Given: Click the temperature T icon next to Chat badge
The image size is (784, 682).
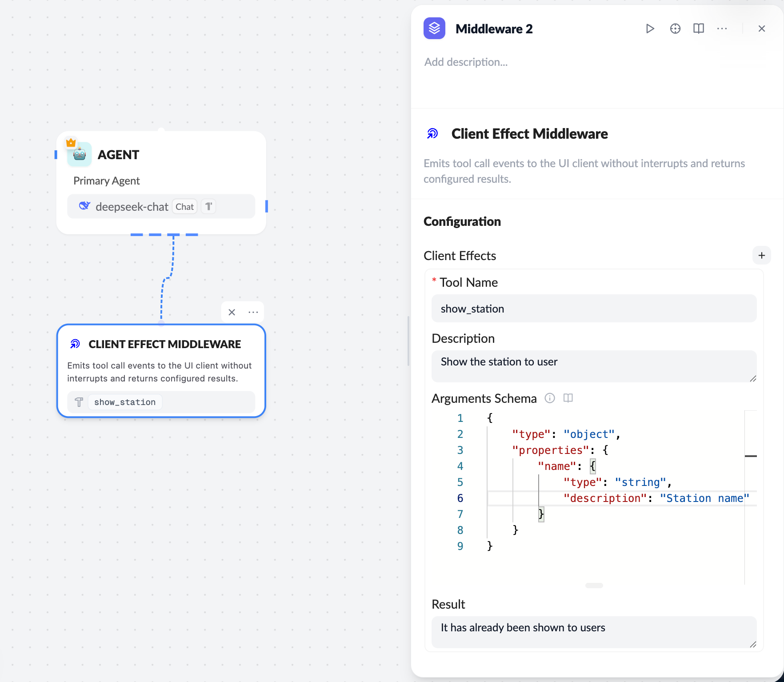Looking at the screenshot, I should click(208, 206).
